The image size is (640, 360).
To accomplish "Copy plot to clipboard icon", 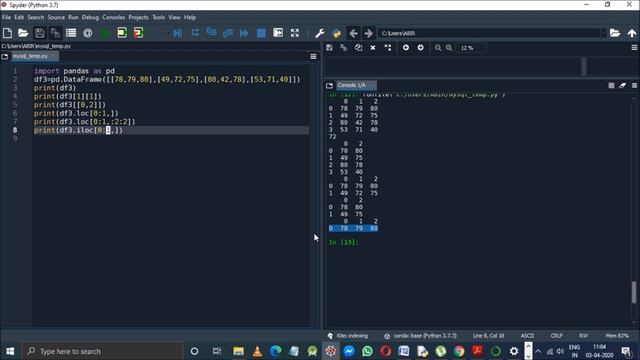I will tap(358, 48).
